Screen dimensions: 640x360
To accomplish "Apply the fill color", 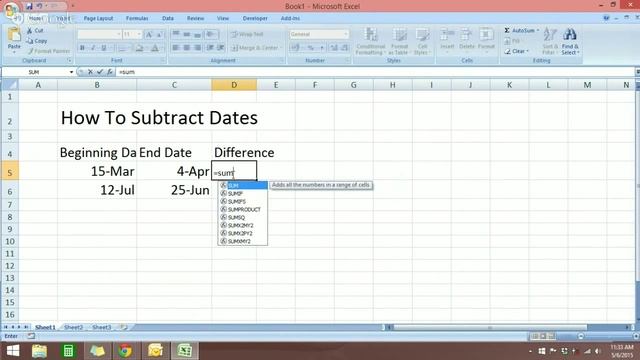I will click(x=139, y=48).
